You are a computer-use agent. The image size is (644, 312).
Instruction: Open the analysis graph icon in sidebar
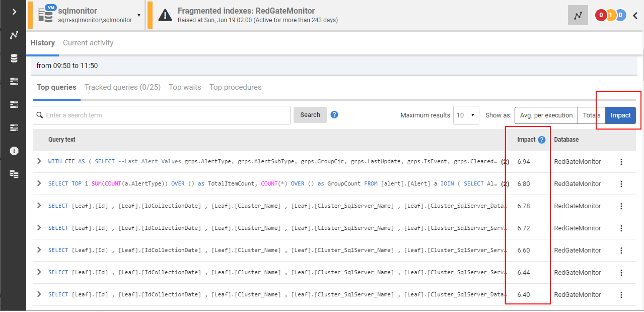(14, 35)
